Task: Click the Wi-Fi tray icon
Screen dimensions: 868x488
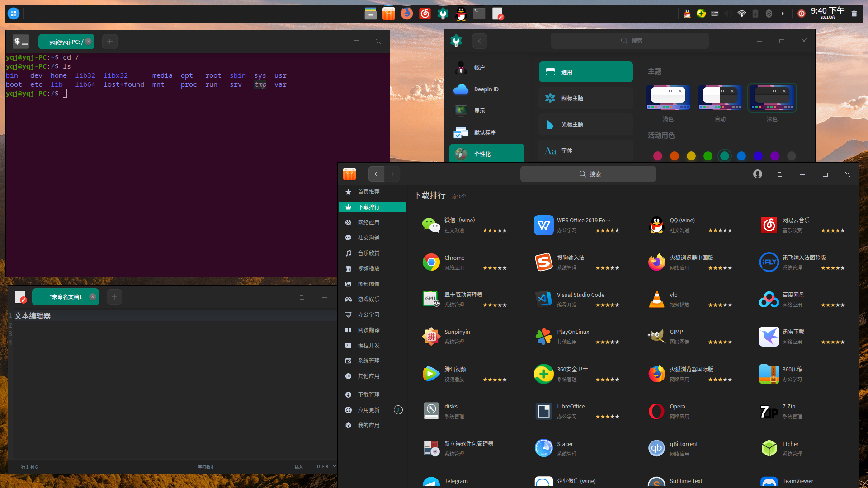Action: pyautogui.click(x=741, y=14)
